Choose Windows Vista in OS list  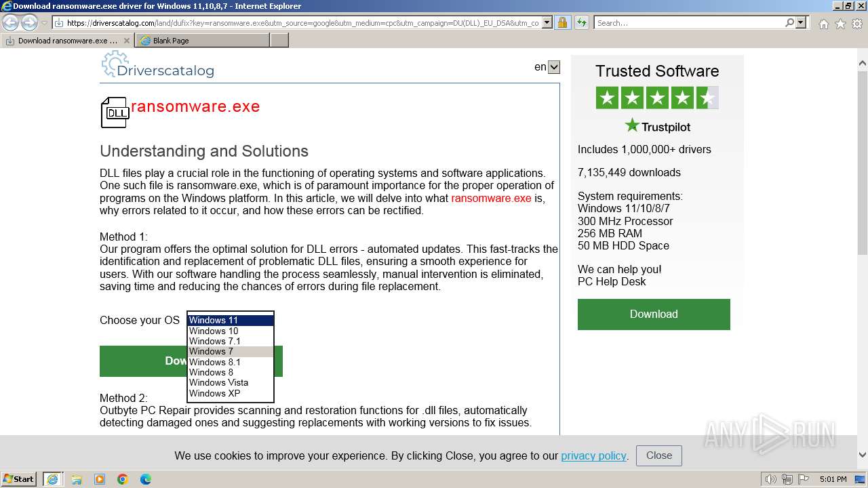click(x=231, y=382)
